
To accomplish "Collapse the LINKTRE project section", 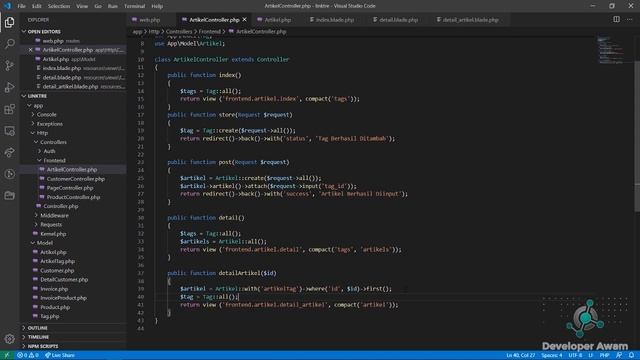I will (x=37, y=96).
